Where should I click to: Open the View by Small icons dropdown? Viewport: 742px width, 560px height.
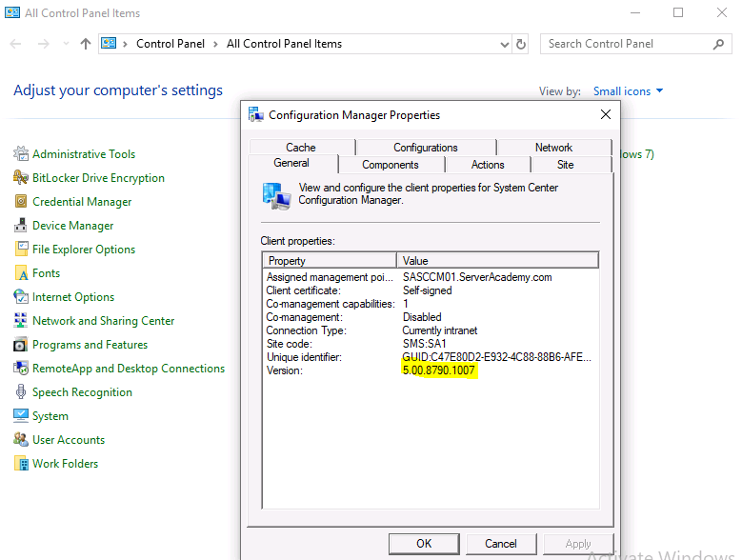[628, 91]
